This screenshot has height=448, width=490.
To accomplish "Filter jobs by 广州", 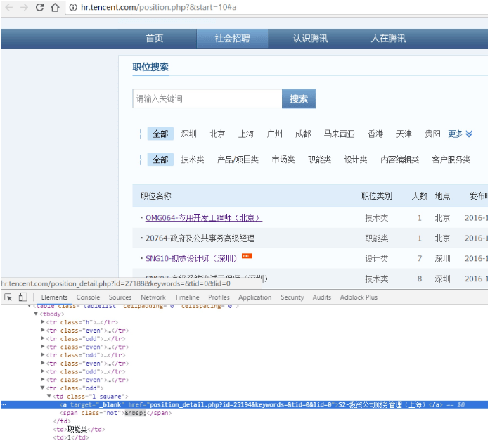I will [x=274, y=134].
